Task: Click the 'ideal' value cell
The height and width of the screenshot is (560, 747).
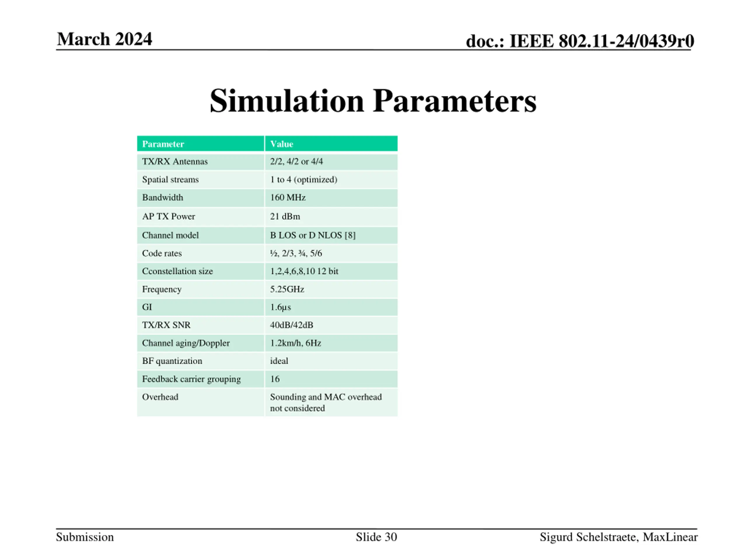Action: [331, 361]
